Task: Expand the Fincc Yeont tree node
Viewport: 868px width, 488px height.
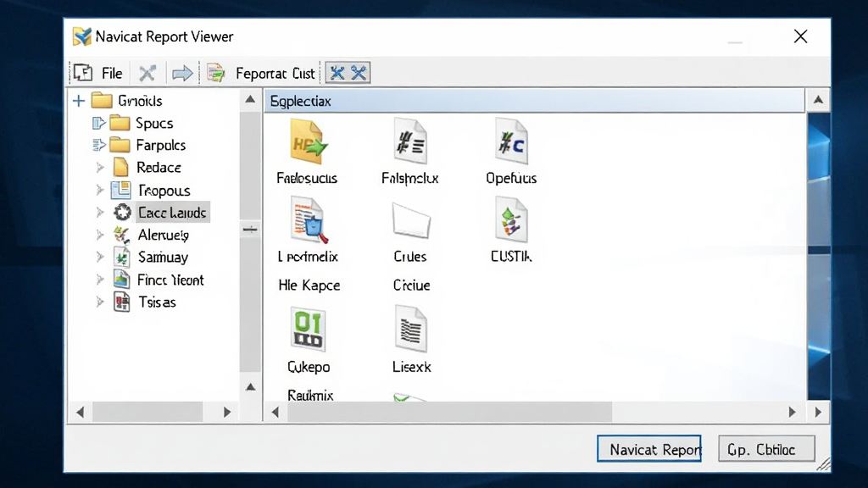Action: tap(100, 280)
